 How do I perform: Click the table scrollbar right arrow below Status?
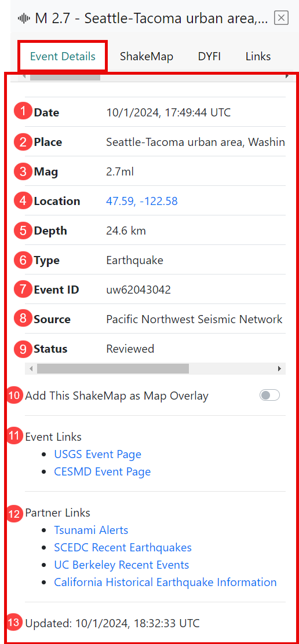[x=280, y=368]
